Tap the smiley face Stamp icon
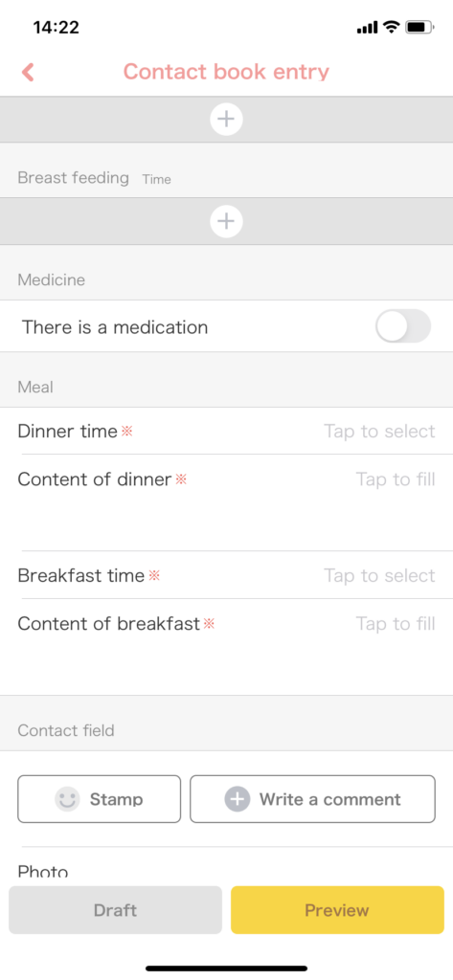The width and height of the screenshot is (453, 980). pos(67,799)
